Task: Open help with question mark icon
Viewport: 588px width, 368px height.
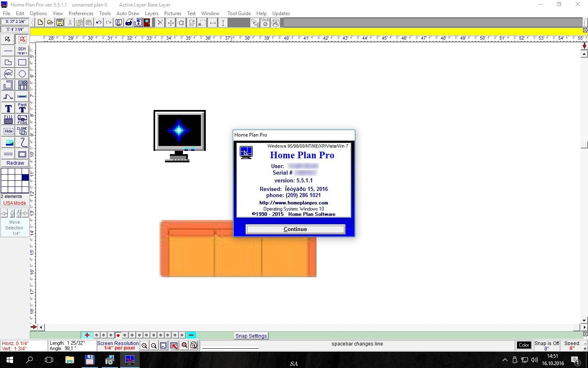Action: click(x=138, y=22)
